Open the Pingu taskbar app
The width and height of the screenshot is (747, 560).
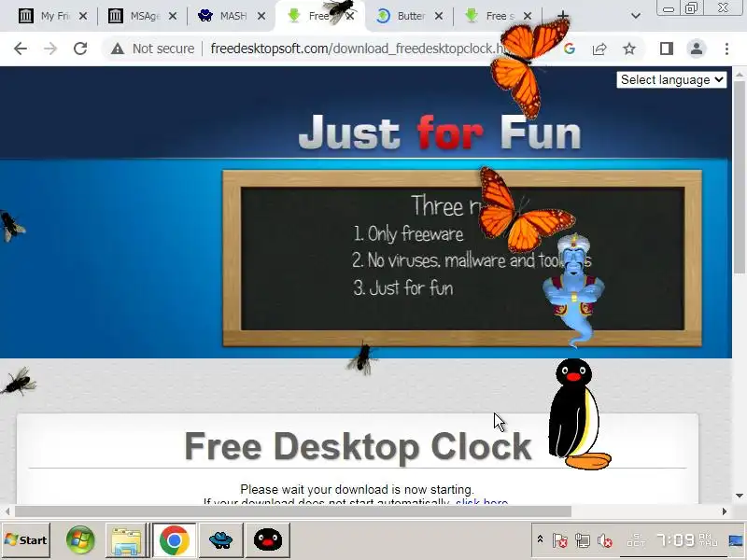click(x=268, y=540)
